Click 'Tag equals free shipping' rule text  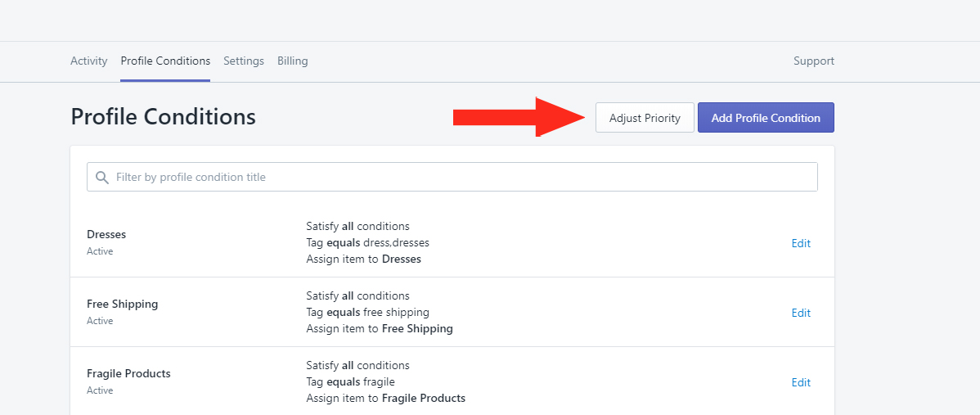[367, 312]
